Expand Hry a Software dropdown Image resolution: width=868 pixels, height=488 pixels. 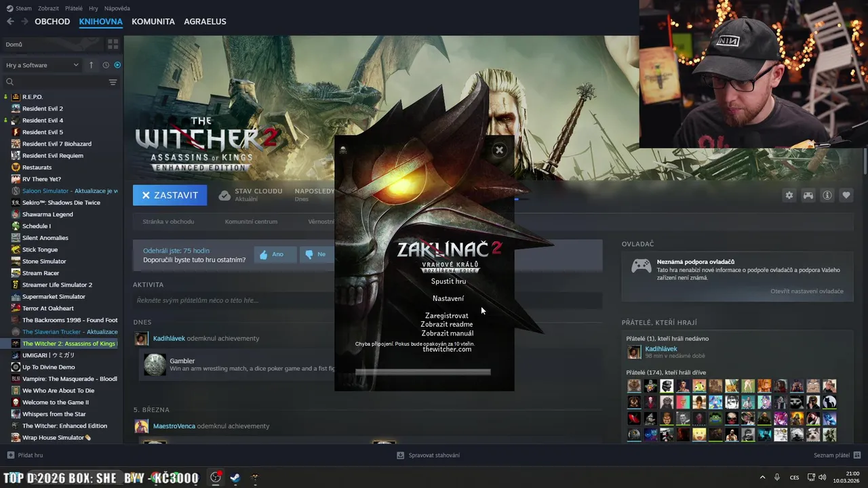(42, 65)
